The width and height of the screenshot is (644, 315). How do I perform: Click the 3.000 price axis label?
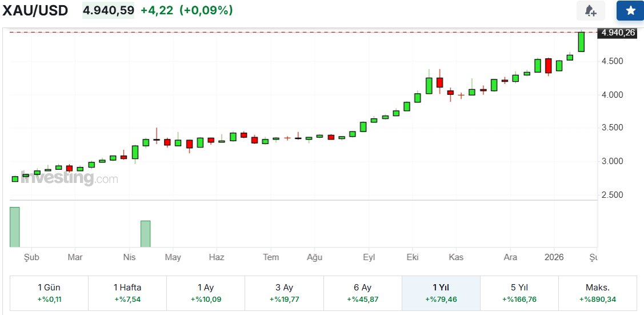coord(613,161)
